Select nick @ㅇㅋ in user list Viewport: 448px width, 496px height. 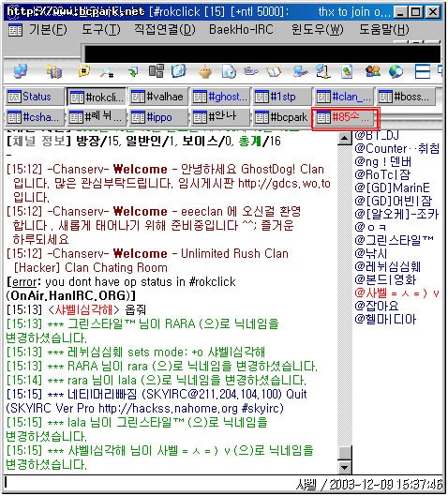370,227
